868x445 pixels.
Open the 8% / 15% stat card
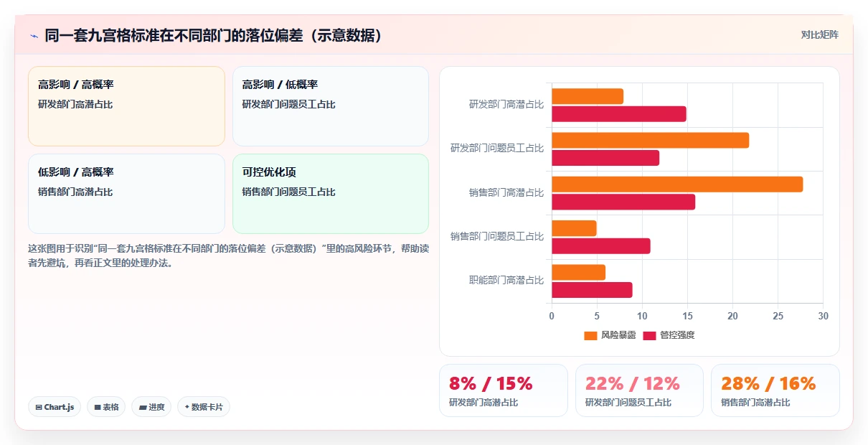(x=504, y=390)
